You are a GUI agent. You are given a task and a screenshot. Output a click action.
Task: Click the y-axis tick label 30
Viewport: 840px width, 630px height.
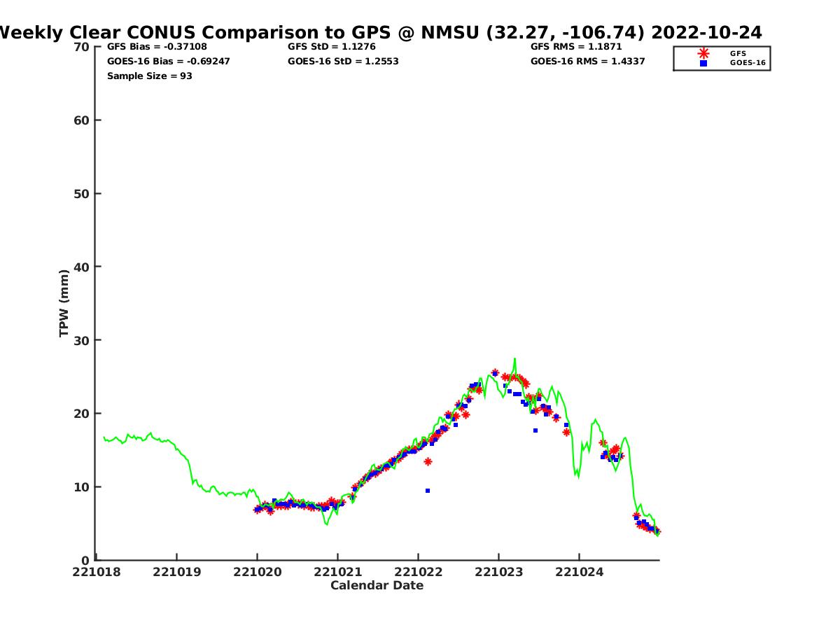[x=81, y=340]
